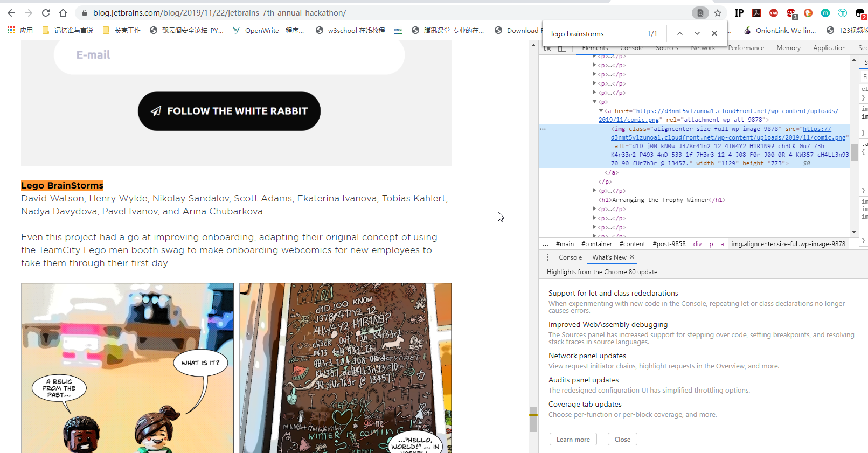Screen dimensions: 868x453
Task: Switch to the Application panel tab
Action: click(x=830, y=48)
